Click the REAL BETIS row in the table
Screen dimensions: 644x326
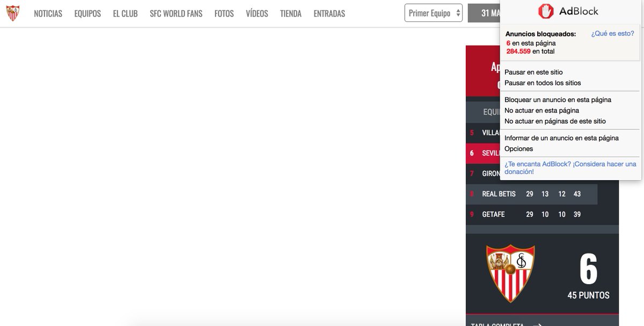[x=531, y=194]
